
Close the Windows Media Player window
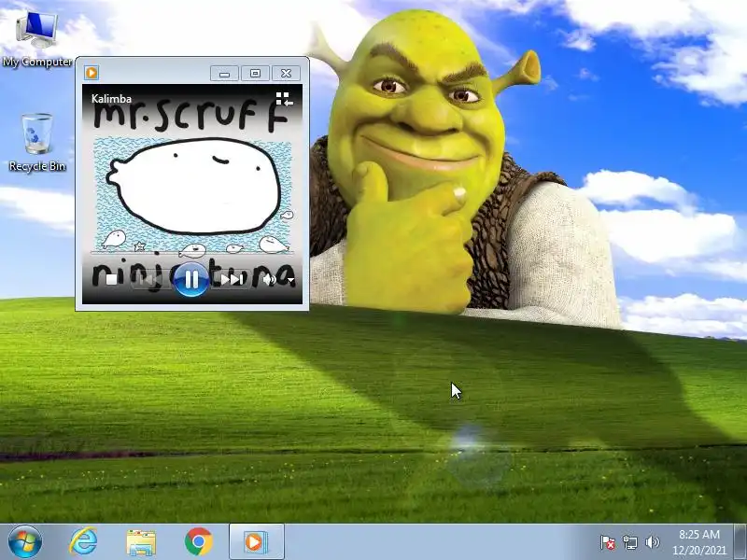coord(287,74)
